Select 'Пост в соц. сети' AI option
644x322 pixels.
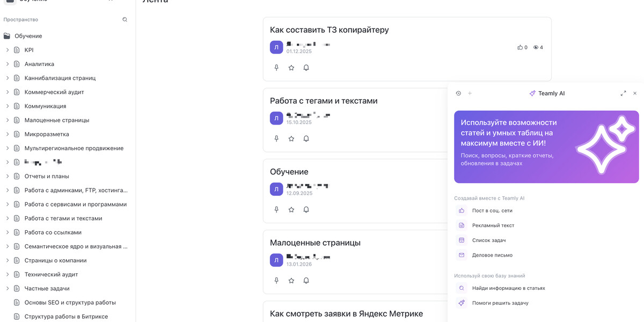coord(492,211)
